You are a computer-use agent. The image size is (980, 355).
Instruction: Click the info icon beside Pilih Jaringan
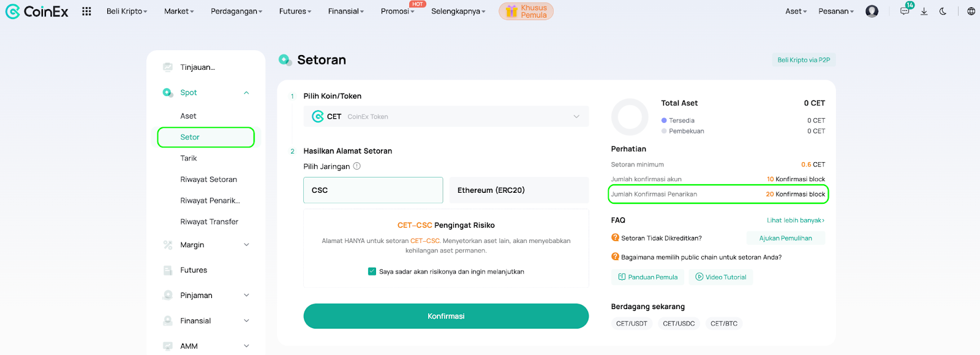pyautogui.click(x=357, y=166)
